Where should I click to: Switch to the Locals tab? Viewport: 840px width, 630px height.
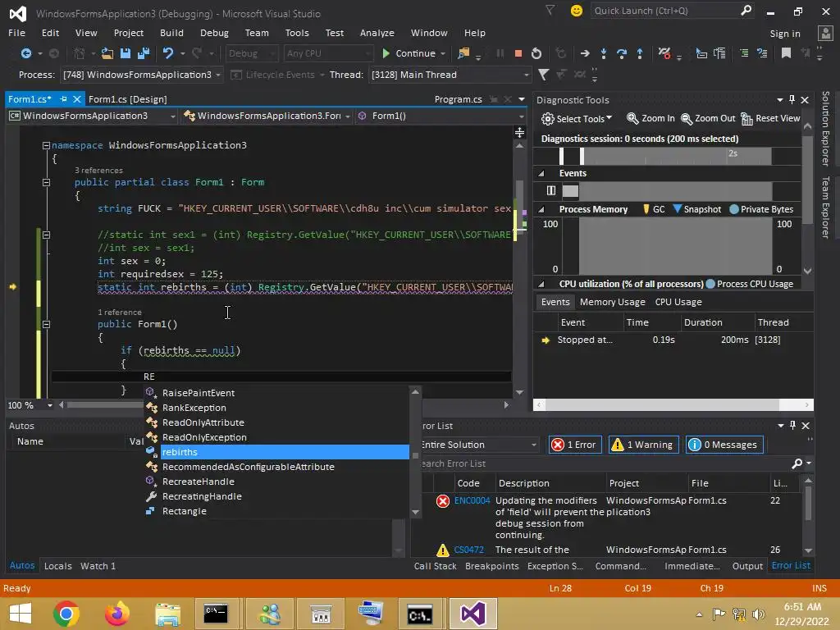(x=58, y=566)
